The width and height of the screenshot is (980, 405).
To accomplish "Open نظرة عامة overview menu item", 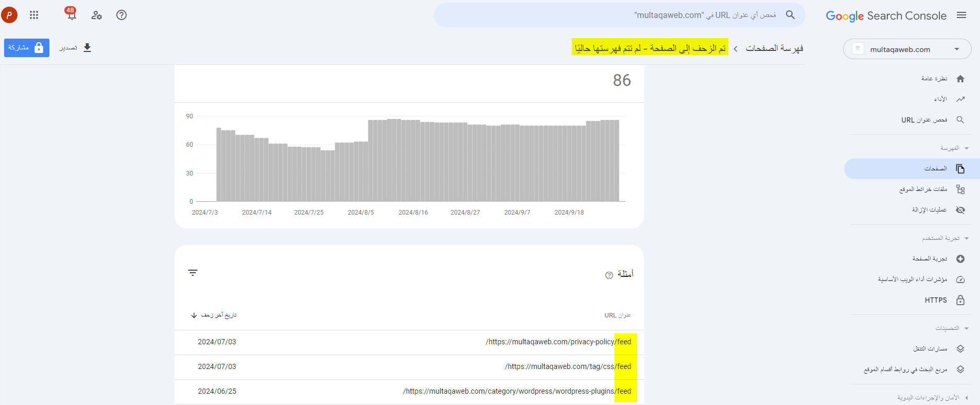I will click(x=912, y=79).
